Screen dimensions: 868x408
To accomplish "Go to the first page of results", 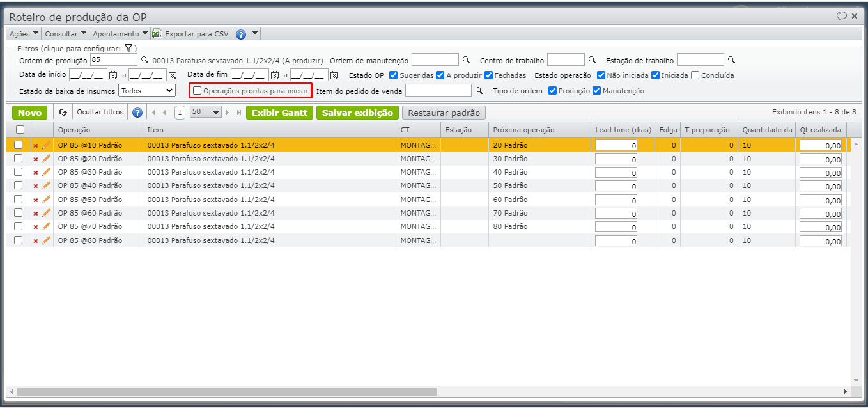I will coord(153,113).
